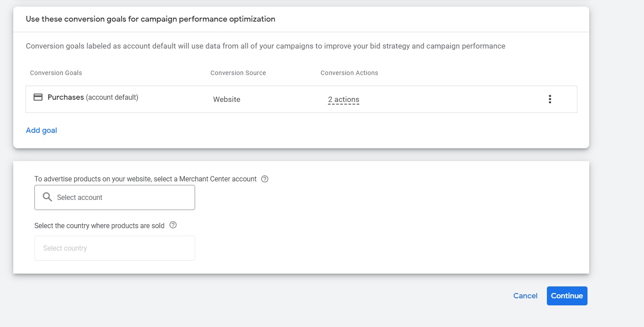Open the three-dot menu for Purchases goal
This screenshot has height=327, width=644.
(x=550, y=99)
